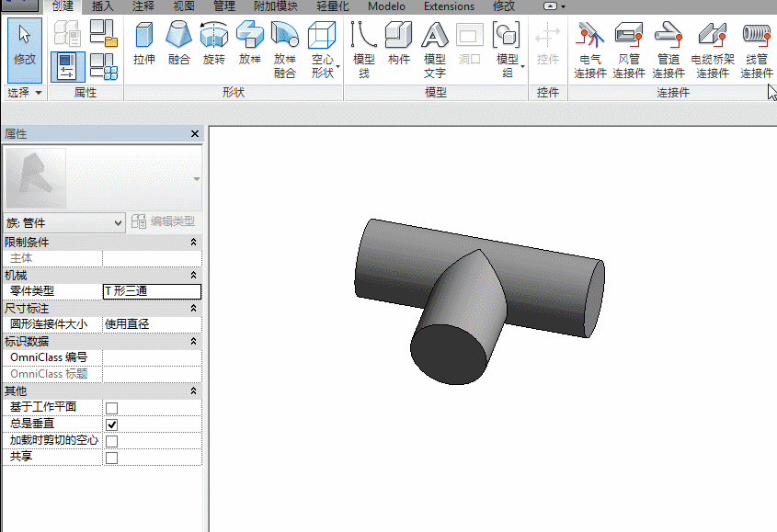777x532 pixels.
Task: Open the family types icon above 属性
Action: pos(67,33)
